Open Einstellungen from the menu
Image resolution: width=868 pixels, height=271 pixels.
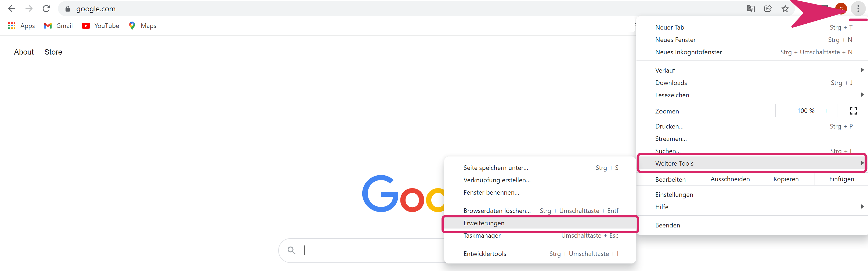674,194
